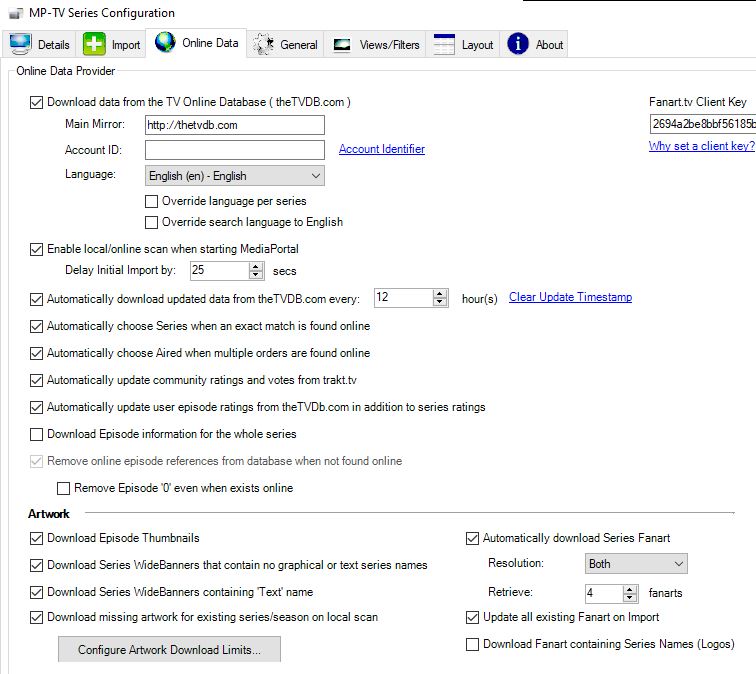The width and height of the screenshot is (756, 674).
Task: Click the MP-TV Series title bar icon
Action: (x=14, y=13)
